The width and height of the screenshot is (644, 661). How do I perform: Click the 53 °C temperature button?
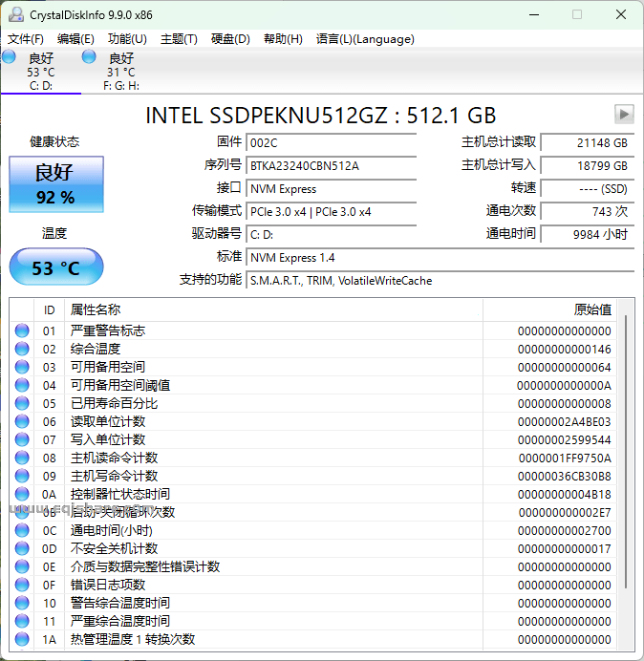(x=56, y=267)
